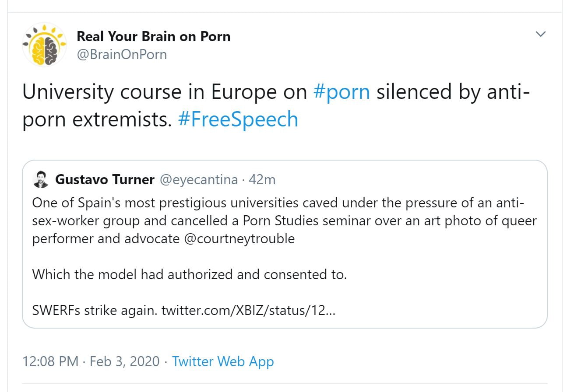Click the 42m quoted tweet timestamp

pyautogui.click(x=262, y=179)
